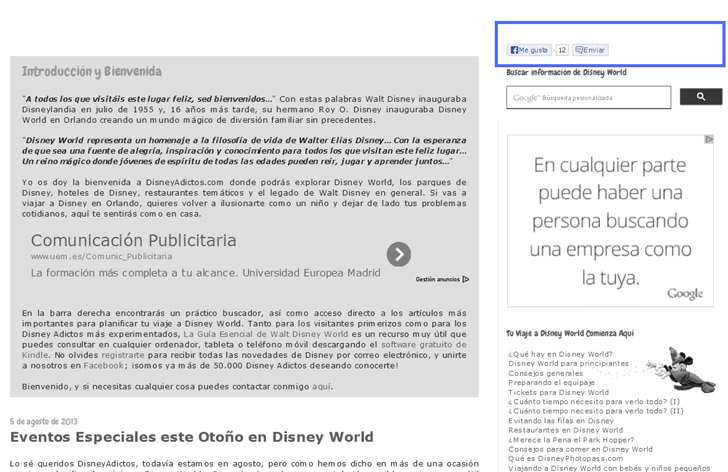Open 'Consejos generales' sidebar link
The width and height of the screenshot is (728, 472).
(546, 373)
